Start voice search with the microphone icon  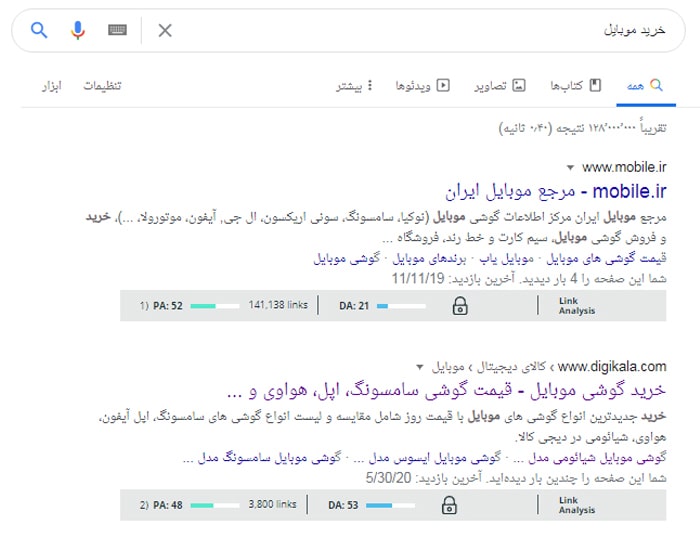[78, 30]
